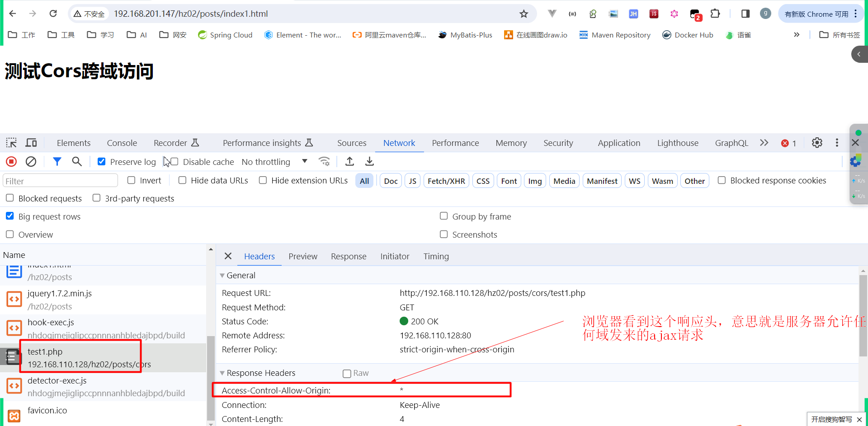Export HAR with the download icon
Viewport: 868px width, 426px height.
tap(369, 161)
